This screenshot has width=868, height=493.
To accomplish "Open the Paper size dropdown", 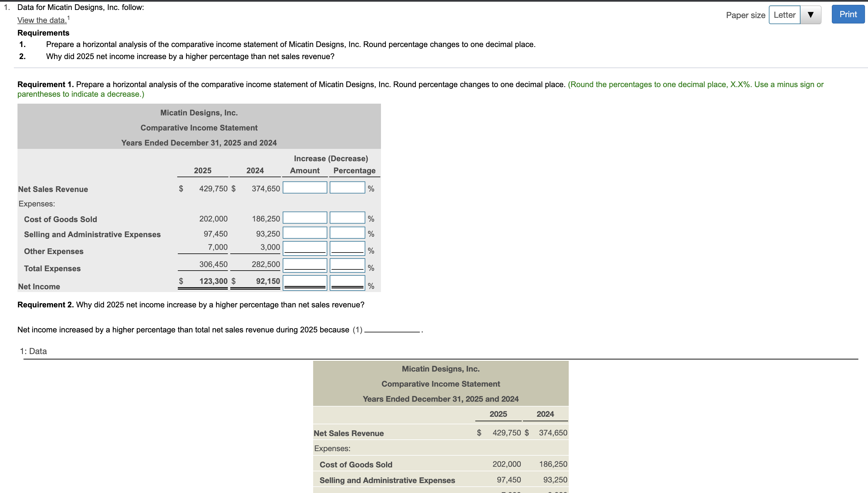I will click(794, 14).
